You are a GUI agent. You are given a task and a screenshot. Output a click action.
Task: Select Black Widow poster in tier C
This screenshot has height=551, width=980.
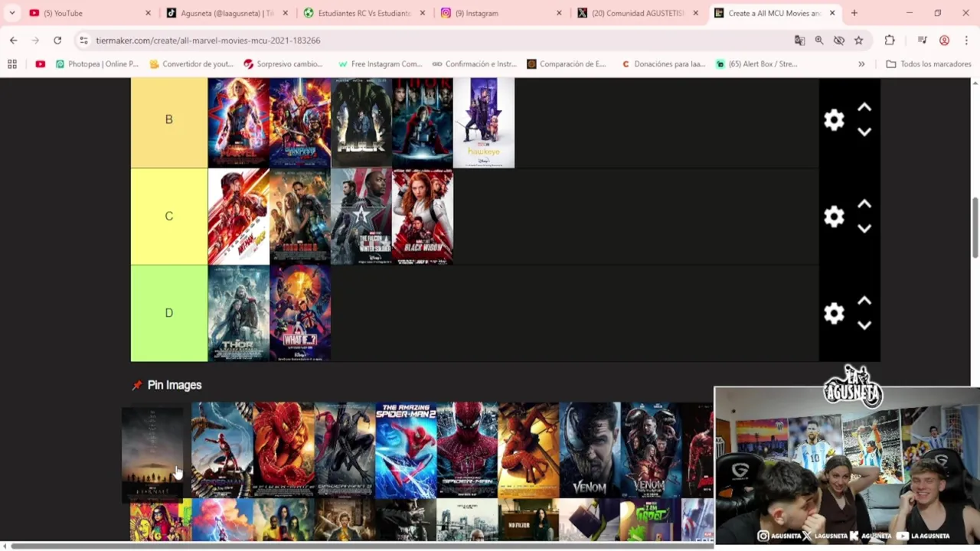click(x=423, y=217)
